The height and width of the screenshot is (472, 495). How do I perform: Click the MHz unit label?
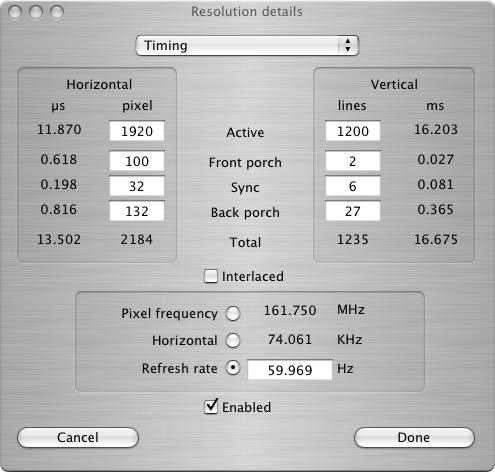(351, 310)
